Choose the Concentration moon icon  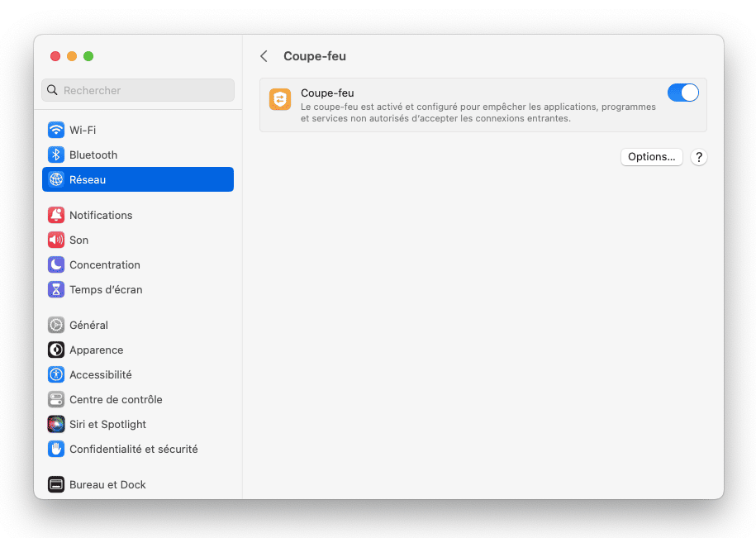[x=56, y=264]
